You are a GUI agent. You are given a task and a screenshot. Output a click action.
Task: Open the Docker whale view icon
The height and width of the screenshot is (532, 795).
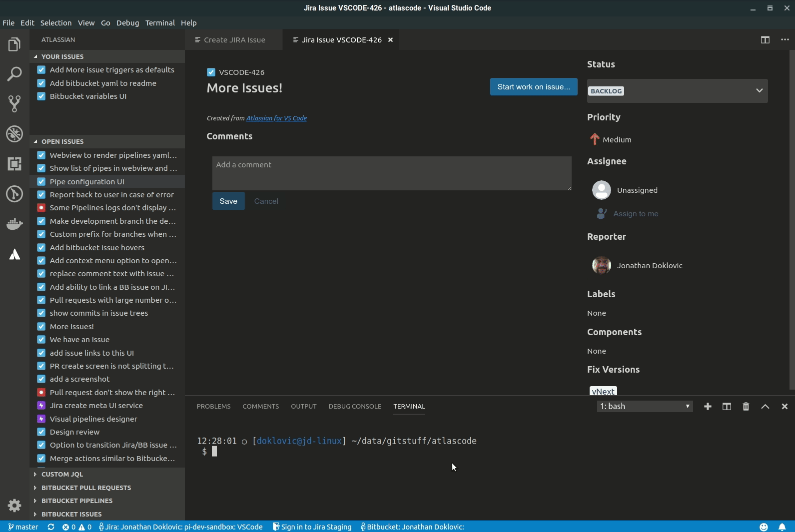coord(14,224)
